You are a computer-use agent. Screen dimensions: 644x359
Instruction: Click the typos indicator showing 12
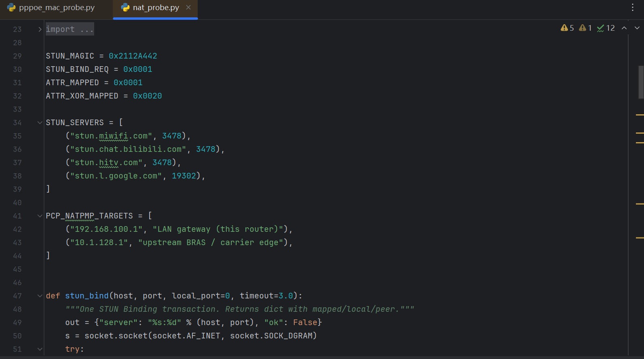point(606,28)
